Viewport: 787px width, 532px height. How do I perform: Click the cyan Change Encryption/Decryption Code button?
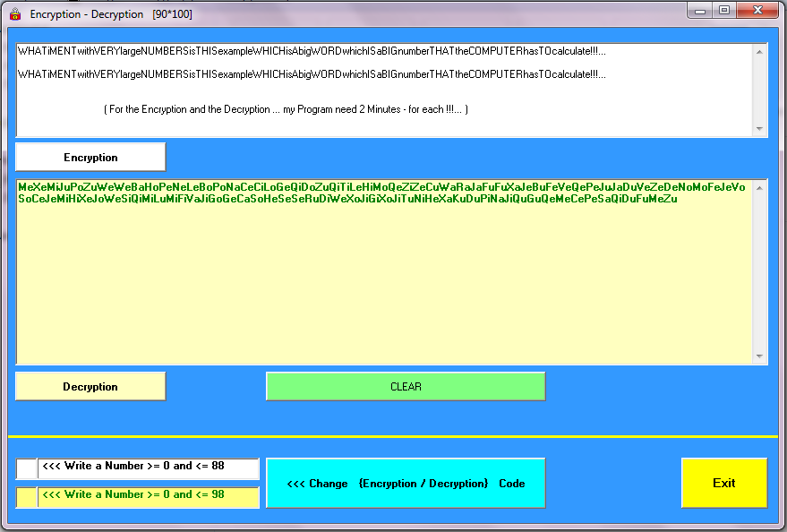(406, 483)
